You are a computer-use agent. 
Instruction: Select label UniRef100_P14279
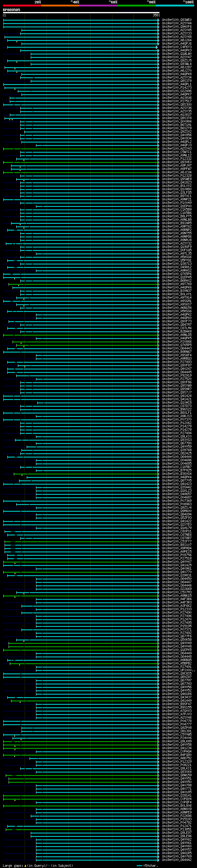[177, 426]
